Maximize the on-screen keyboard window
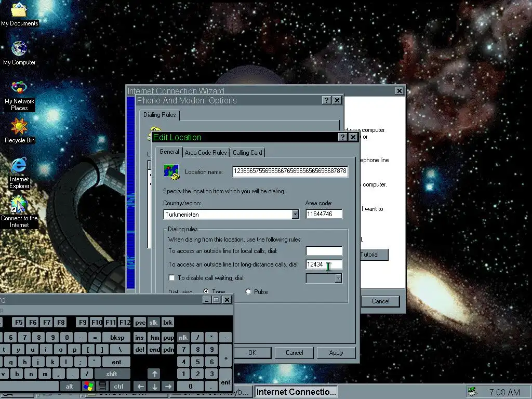Viewport: 532px width, 399px height. [217, 300]
